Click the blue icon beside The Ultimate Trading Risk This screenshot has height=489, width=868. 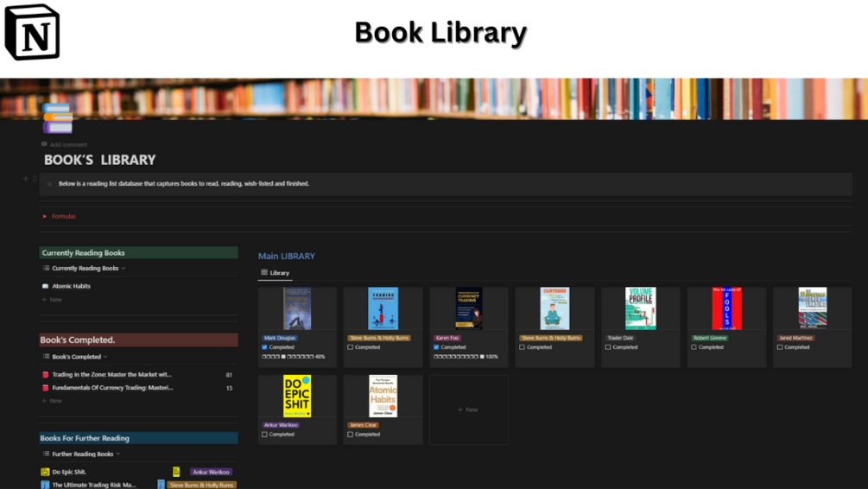pos(46,486)
